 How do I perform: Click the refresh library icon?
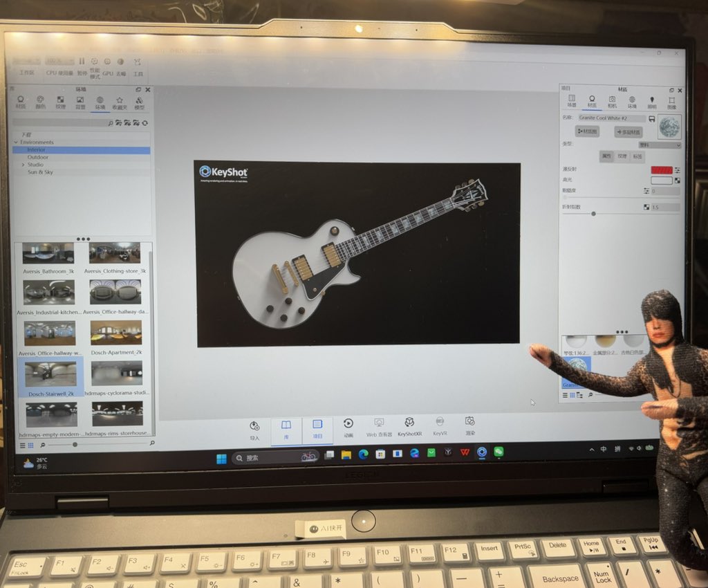(145, 123)
